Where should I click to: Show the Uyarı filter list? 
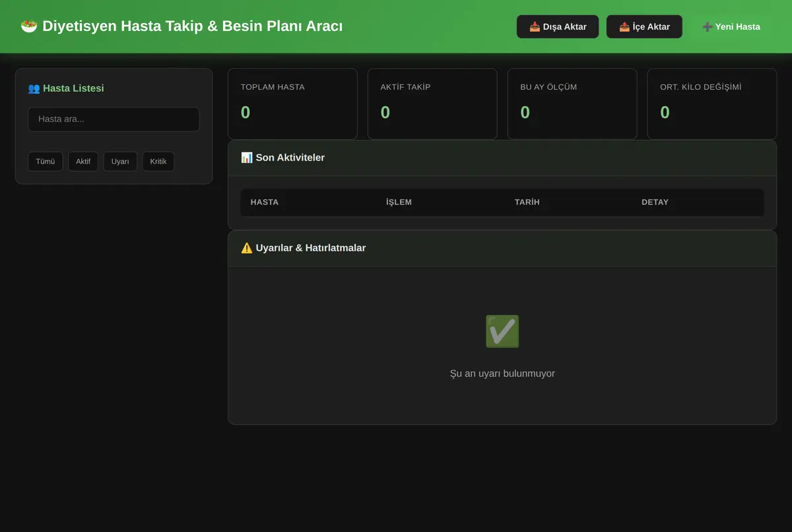coord(120,162)
